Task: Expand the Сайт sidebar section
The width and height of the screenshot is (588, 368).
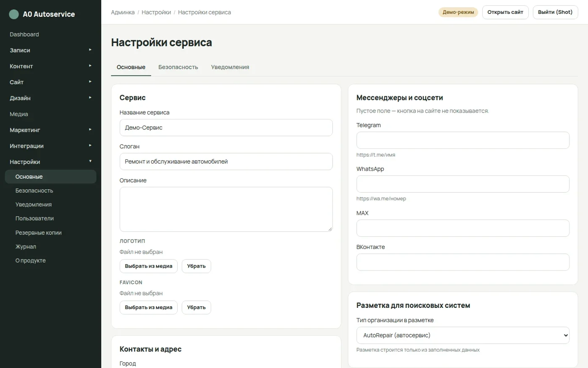Action: coord(50,82)
